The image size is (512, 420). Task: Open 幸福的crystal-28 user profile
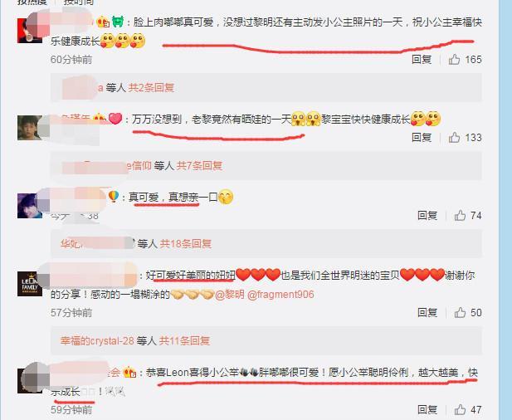97,340
